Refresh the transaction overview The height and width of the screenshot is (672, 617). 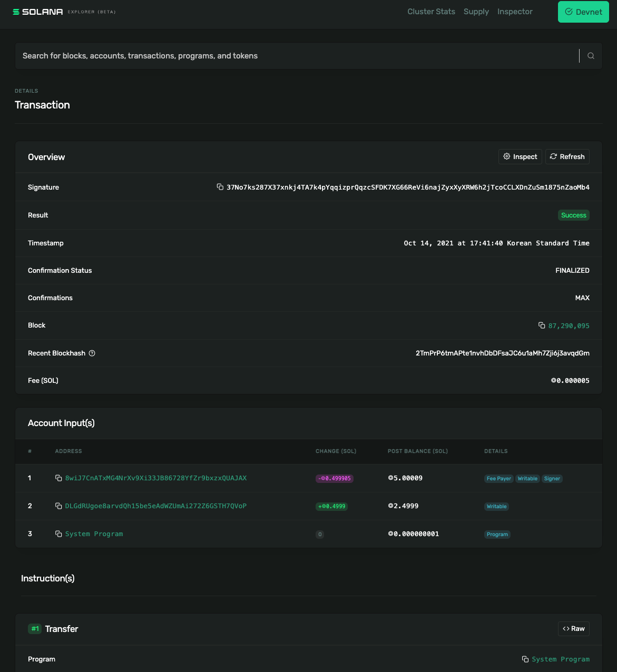pos(567,157)
